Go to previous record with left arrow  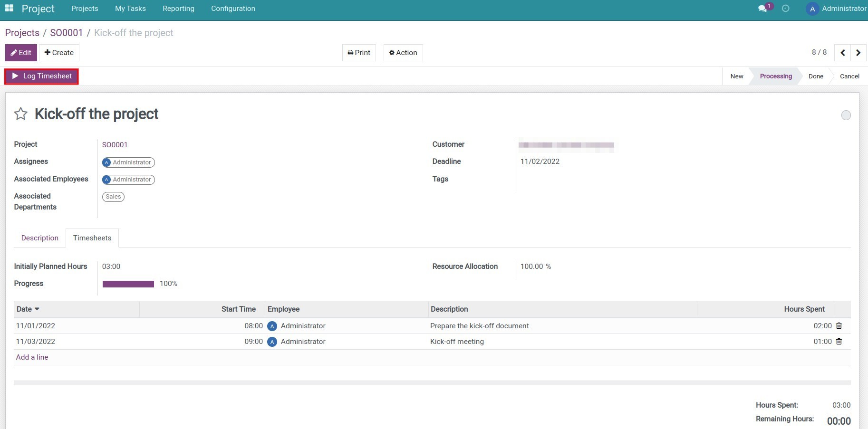point(842,52)
